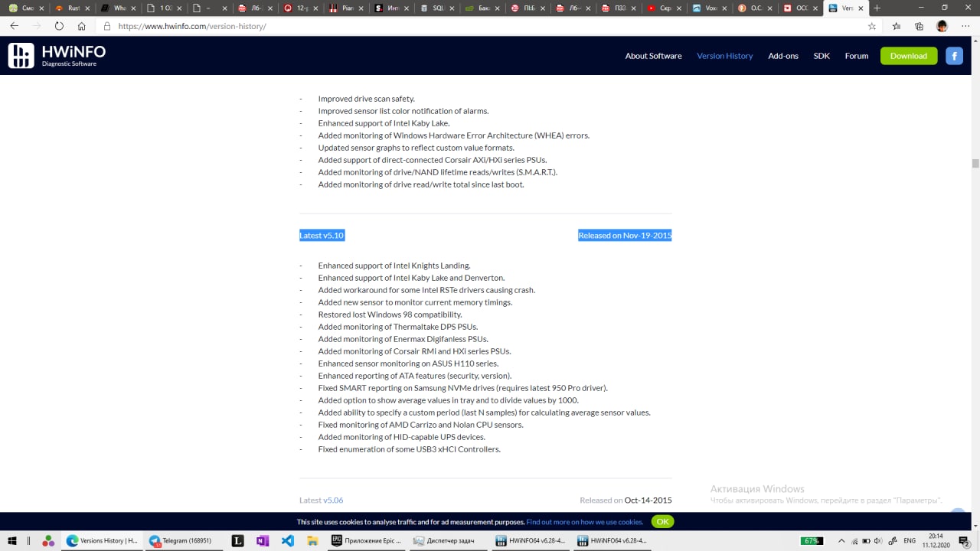Open Add-ons in site navigation
Viewport: 980px width, 551px height.
tap(783, 56)
